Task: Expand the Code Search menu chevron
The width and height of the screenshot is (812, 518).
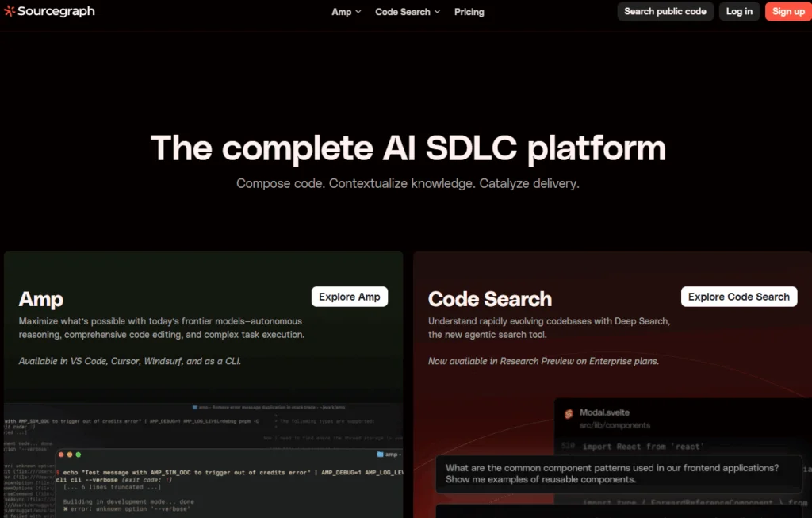Action: (437, 11)
